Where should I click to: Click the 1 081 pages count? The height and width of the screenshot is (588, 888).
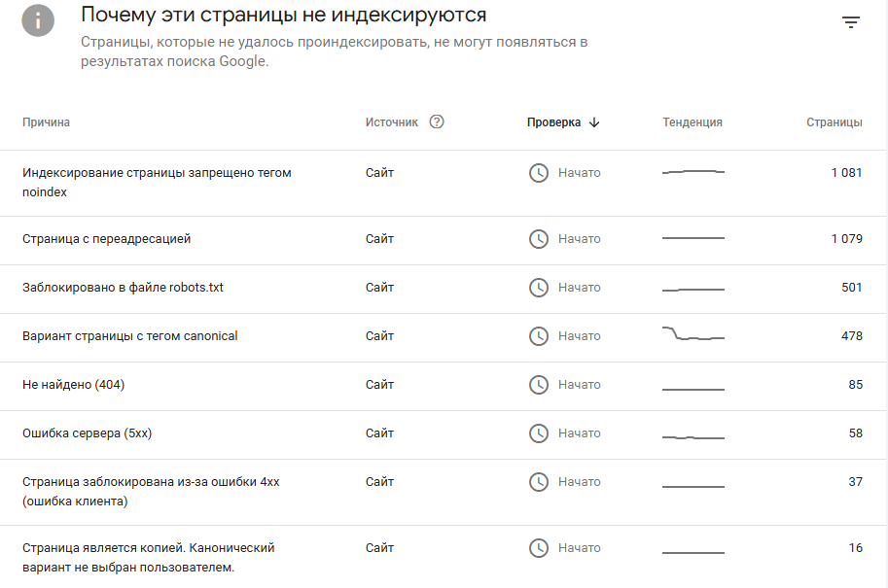[846, 173]
